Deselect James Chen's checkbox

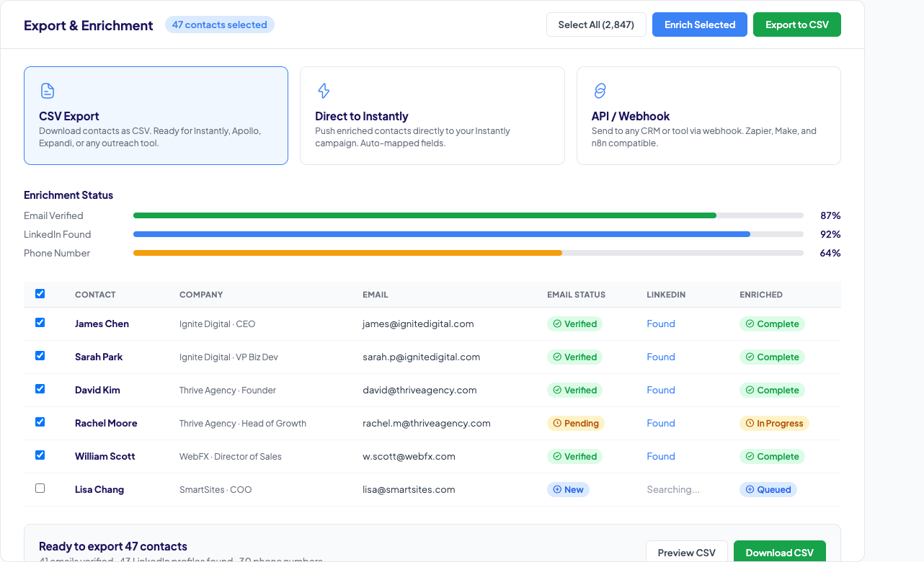(40, 322)
